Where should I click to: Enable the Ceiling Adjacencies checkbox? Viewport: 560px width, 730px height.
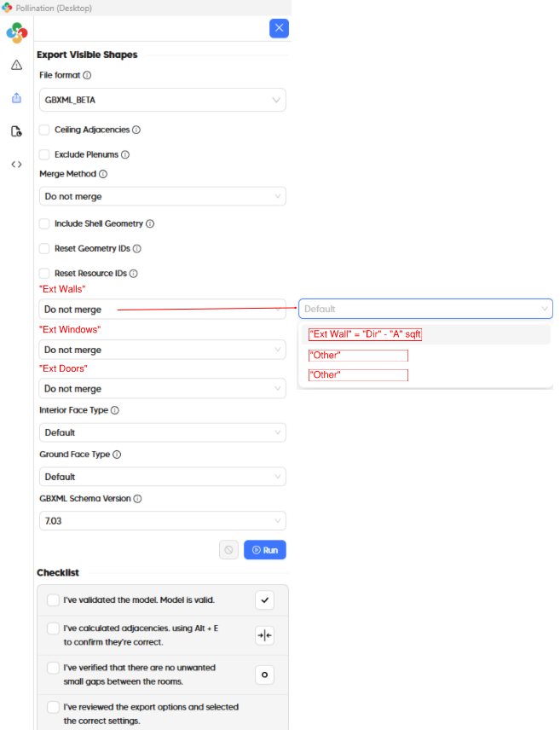coord(44,130)
